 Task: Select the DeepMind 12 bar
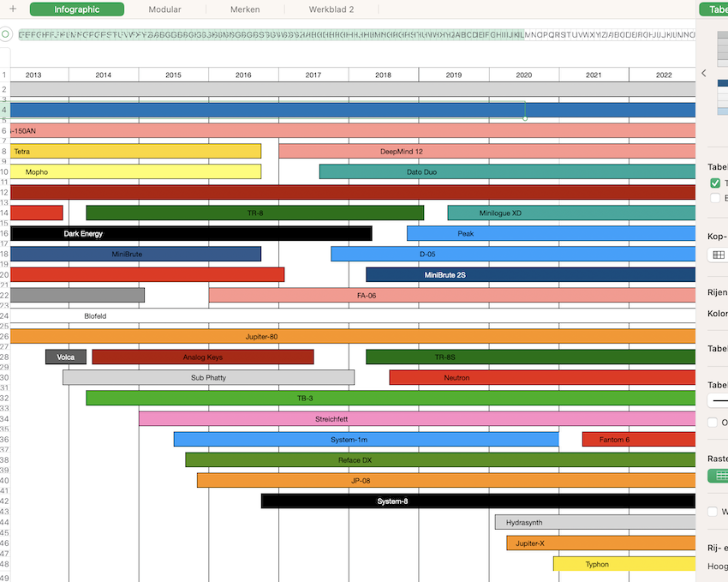487,152
